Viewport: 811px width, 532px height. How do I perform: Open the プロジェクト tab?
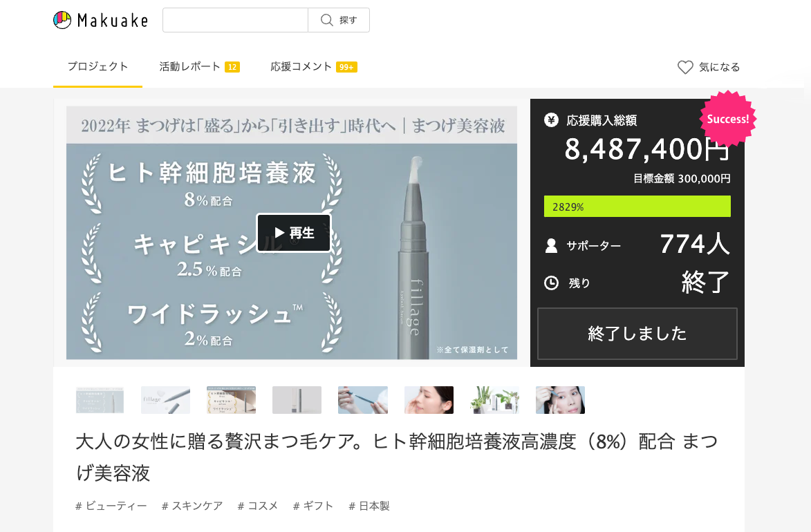tap(97, 67)
